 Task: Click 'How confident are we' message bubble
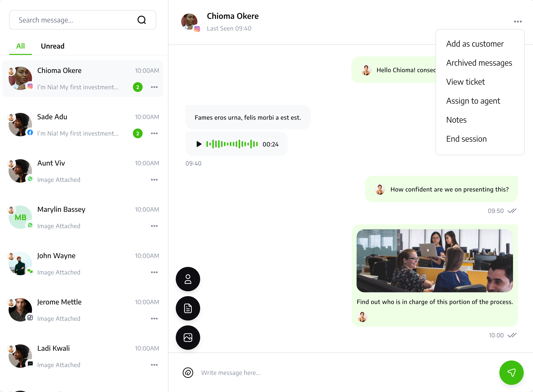click(x=441, y=189)
